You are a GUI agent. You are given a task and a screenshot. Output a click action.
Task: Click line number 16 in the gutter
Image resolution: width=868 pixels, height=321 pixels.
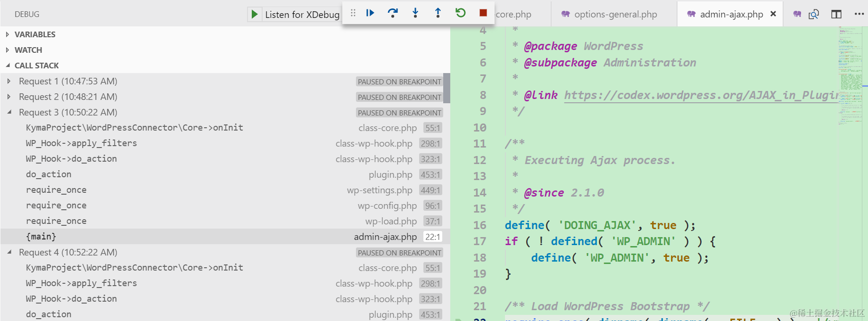click(479, 225)
